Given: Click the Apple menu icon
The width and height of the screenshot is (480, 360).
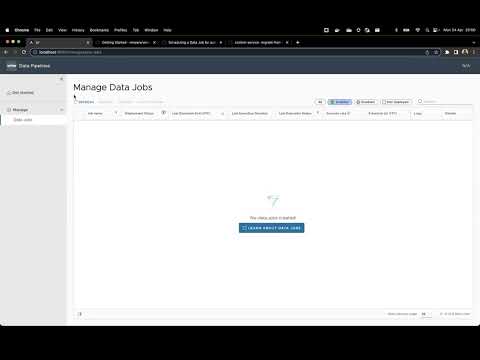Looking at the screenshot, I should [7, 30].
